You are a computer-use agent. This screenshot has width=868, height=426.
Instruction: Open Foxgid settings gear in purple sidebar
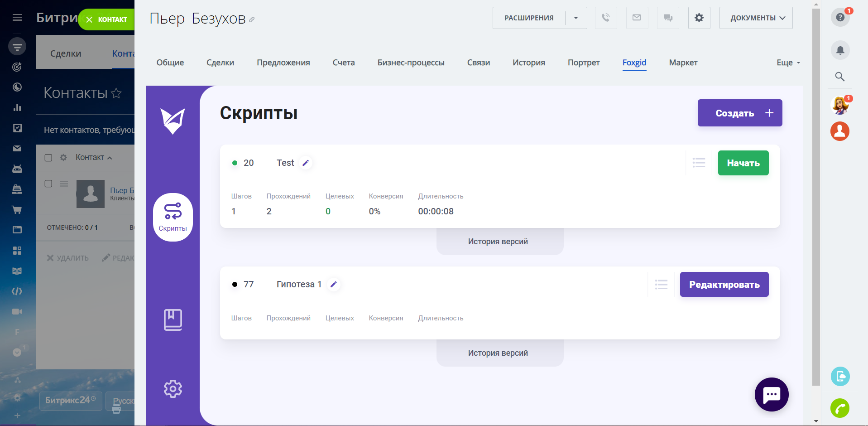[173, 389]
